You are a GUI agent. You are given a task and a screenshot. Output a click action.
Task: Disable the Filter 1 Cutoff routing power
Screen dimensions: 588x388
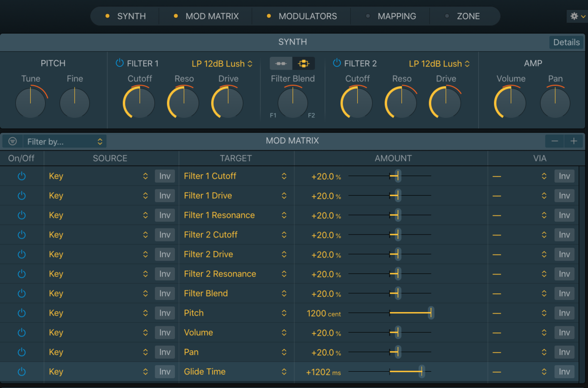22,176
